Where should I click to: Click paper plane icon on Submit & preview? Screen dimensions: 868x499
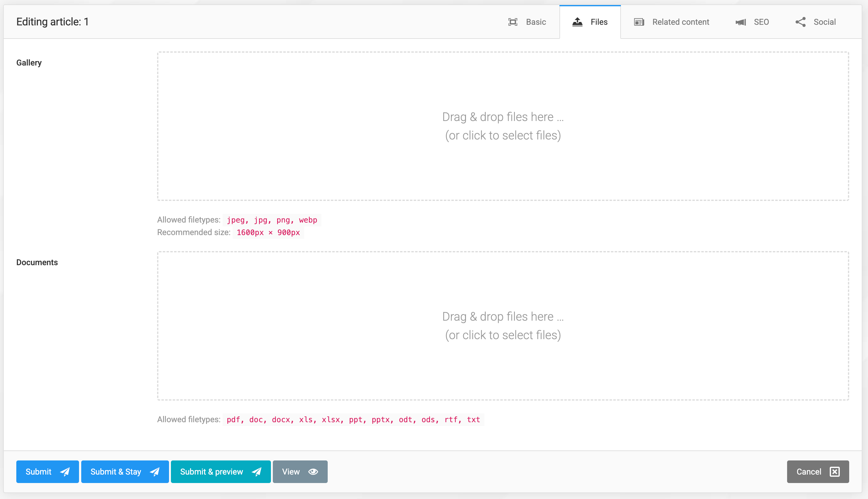click(257, 472)
